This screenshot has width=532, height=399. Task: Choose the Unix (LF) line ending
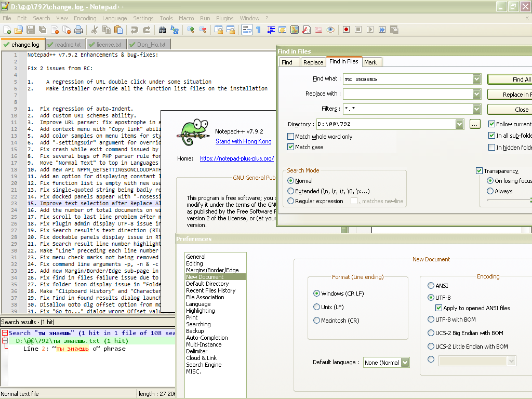(316, 307)
